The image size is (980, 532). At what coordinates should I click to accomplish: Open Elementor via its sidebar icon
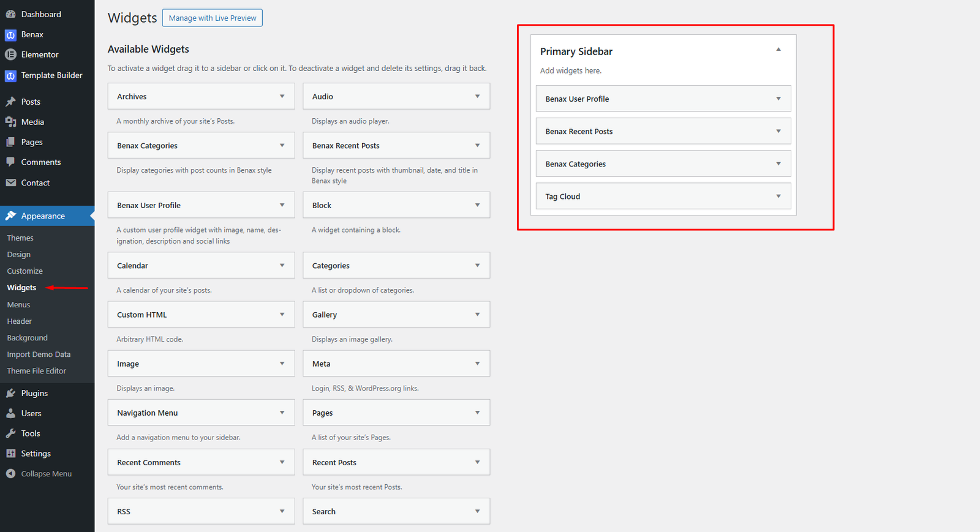tap(10, 54)
